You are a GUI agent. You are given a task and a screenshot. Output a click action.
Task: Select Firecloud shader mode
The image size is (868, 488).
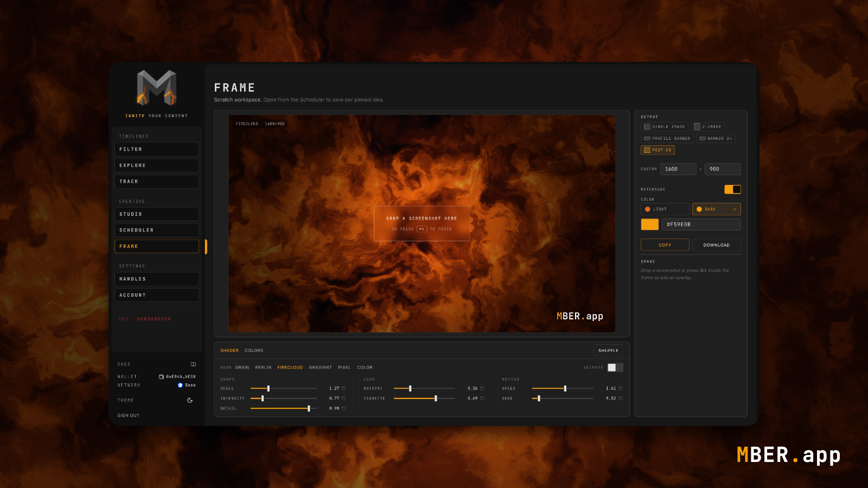point(290,368)
